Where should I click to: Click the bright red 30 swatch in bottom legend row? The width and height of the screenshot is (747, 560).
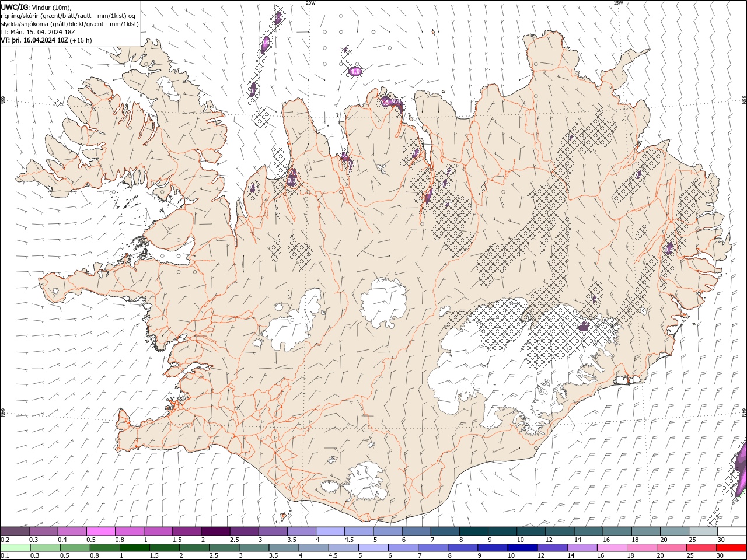coord(731,548)
